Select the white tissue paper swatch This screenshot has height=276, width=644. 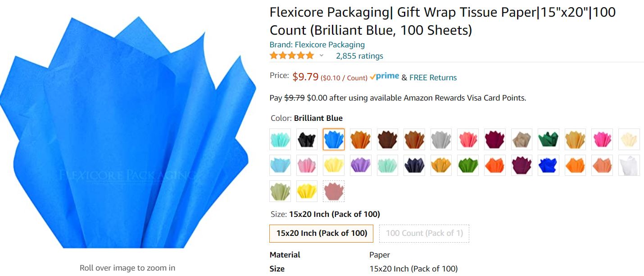629,165
